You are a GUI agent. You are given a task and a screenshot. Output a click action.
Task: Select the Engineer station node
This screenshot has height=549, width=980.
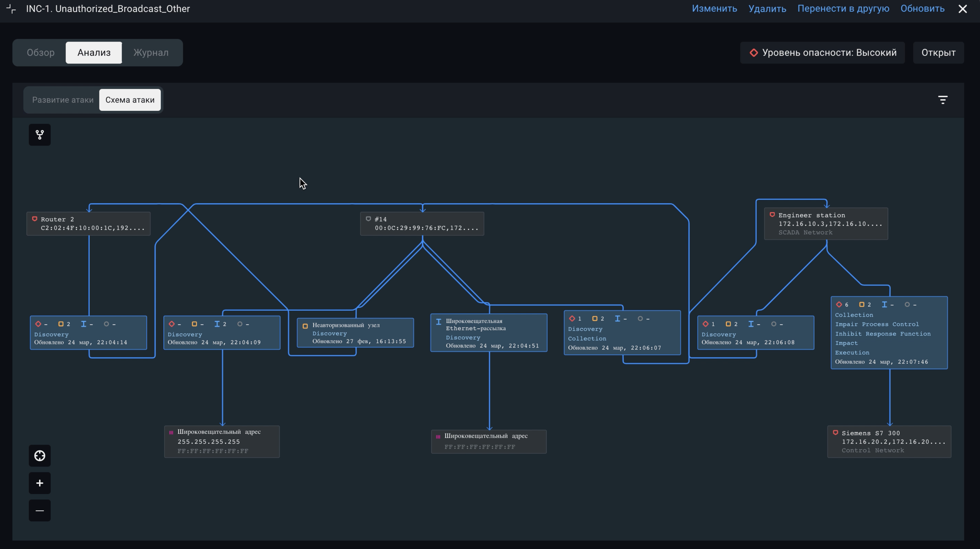(x=826, y=224)
